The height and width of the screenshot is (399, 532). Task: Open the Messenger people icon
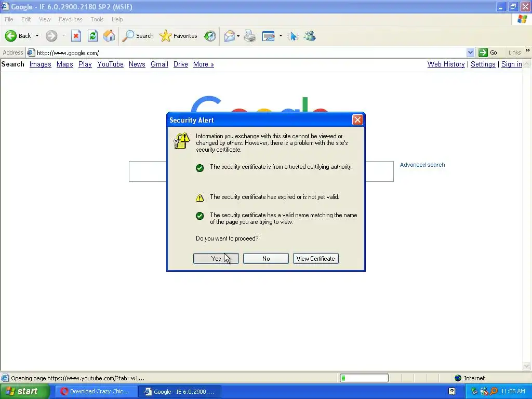point(310,36)
